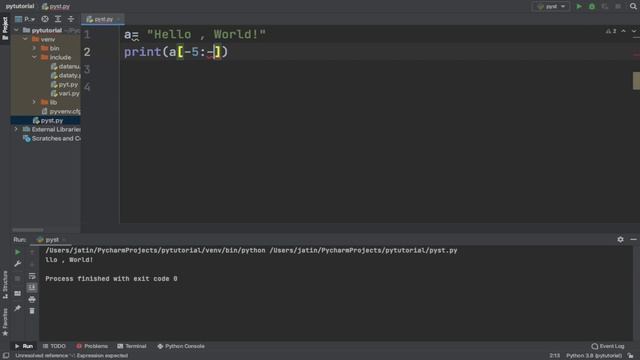This screenshot has height=360, width=640.
Task: Click the Run with Coverage icon
Action: (605, 7)
